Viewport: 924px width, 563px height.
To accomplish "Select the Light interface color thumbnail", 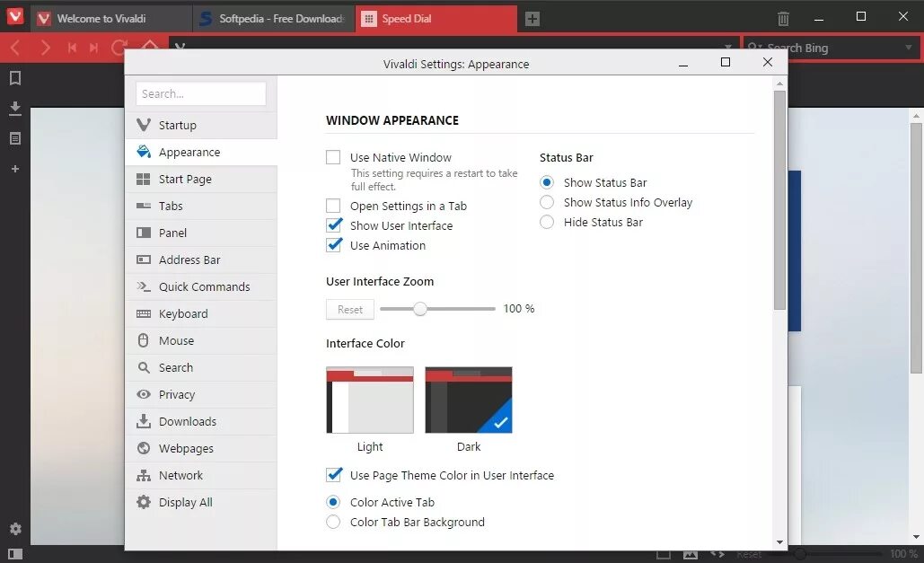I will (x=370, y=400).
